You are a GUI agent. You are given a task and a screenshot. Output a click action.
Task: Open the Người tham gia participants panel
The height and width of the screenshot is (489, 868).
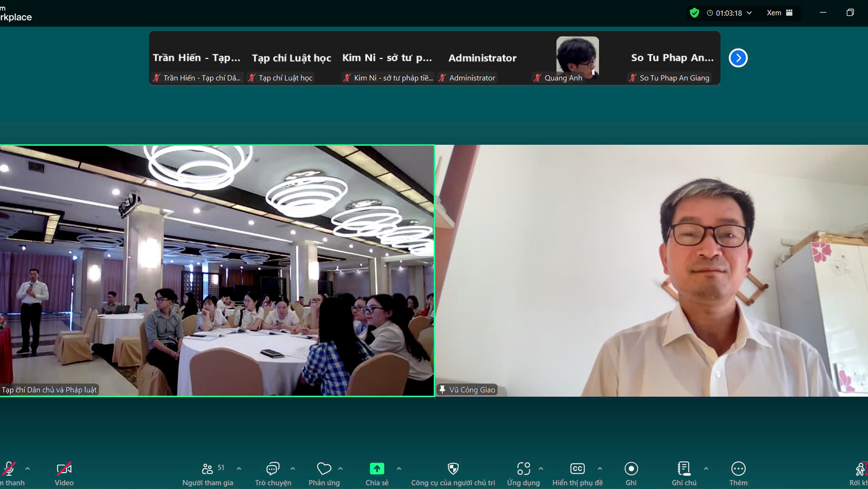point(207,469)
